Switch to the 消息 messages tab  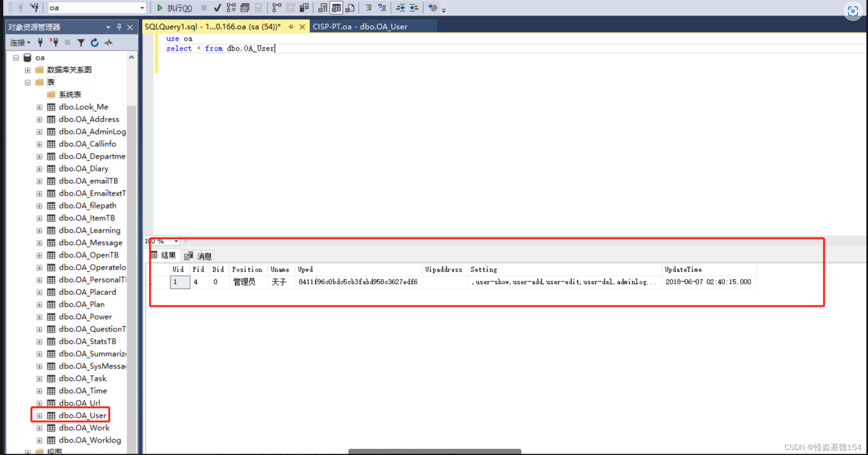[199, 256]
